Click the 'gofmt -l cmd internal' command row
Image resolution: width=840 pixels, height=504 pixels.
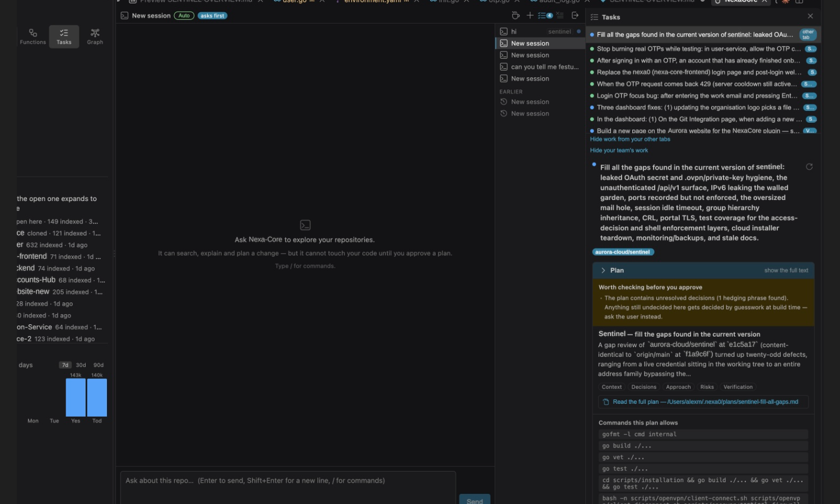[x=703, y=434]
